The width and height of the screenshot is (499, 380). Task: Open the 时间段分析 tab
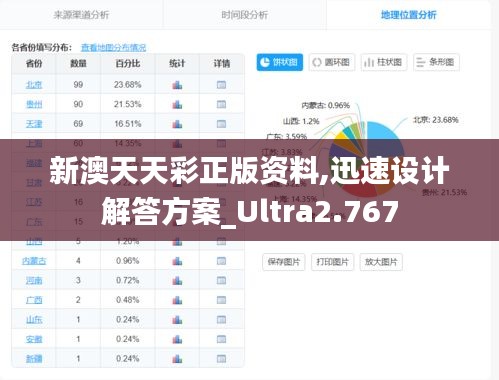pos(245,15)
